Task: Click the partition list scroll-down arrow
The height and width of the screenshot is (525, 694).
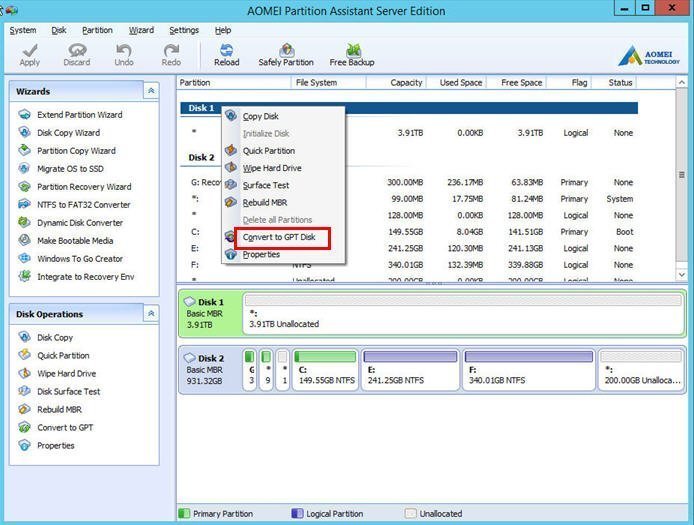Action: click(682, 275)
